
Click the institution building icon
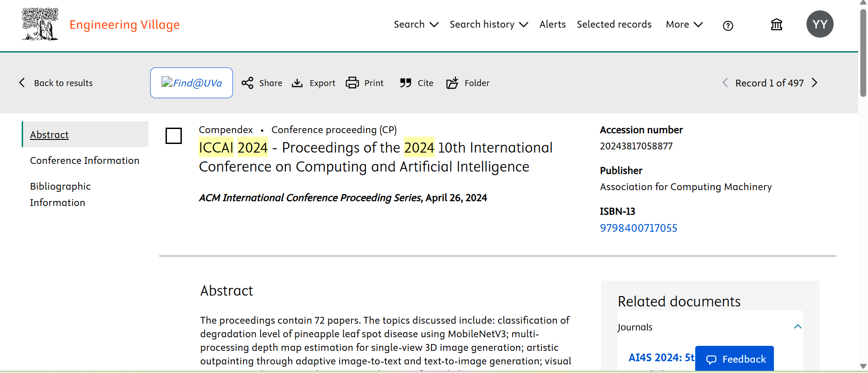click(777, 24)
